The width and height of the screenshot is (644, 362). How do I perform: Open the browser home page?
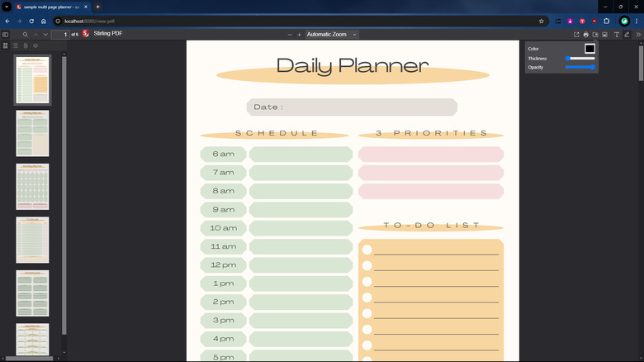pos(44,21)
